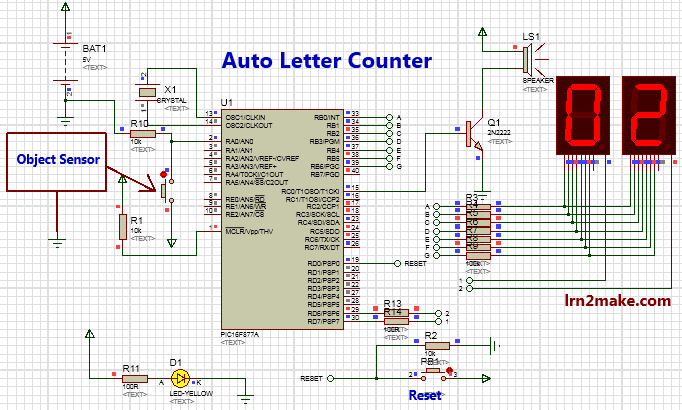Click the OSC1/CLKIN pin label
This screenshot has height=410, width=682.
point(245,117)
